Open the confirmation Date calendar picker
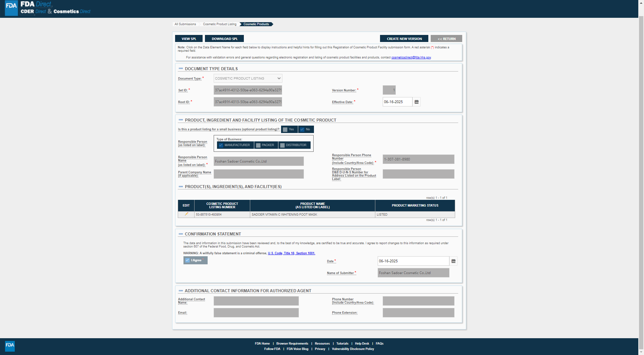644x355 pixels. point(453,261)
